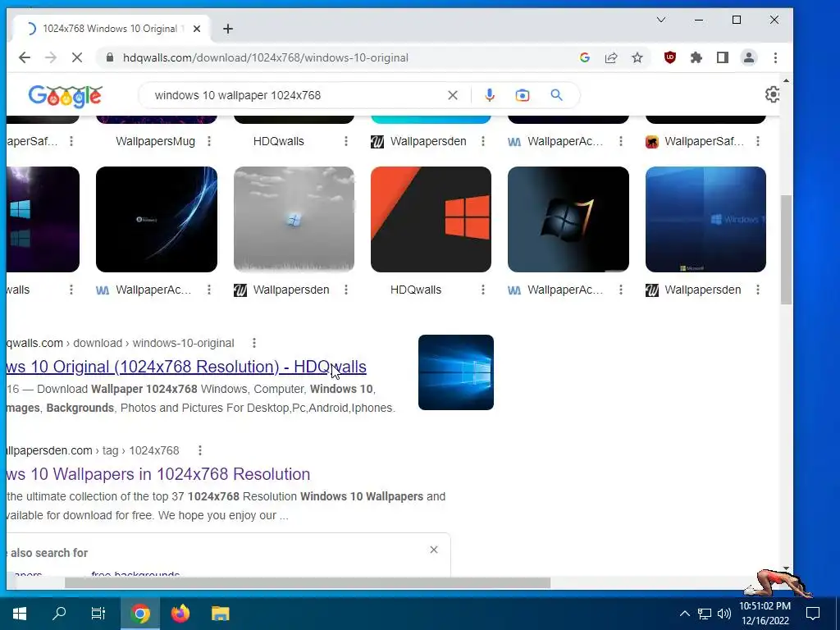Open a new tab with the plus button
Viewport: 840px width, 630px height.
pyautogui.click(x=228, y=29)
